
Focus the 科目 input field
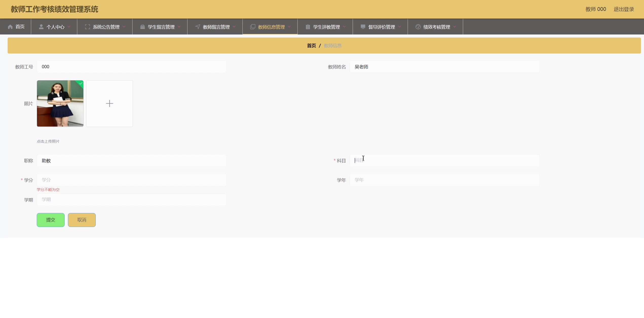tap(445, 161)
